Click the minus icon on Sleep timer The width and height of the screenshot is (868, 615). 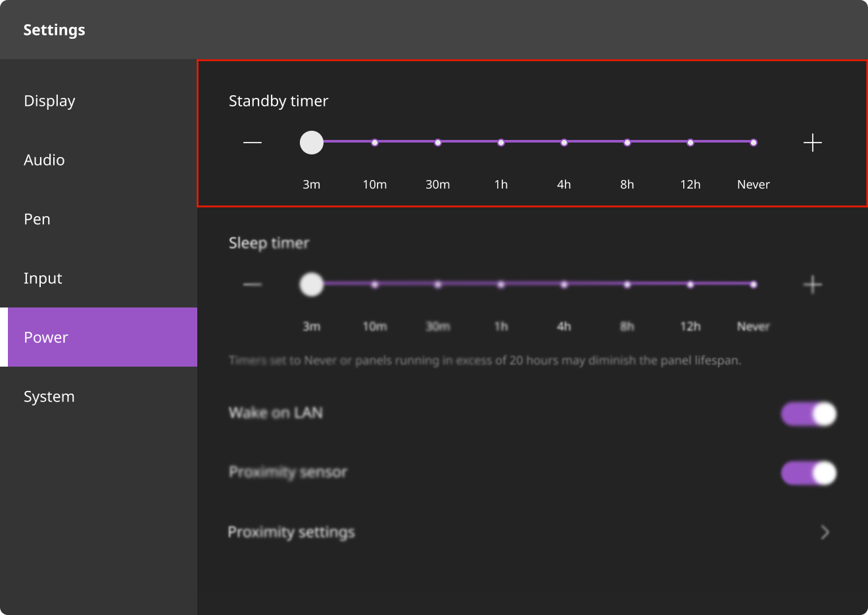(x=253, y=285)
